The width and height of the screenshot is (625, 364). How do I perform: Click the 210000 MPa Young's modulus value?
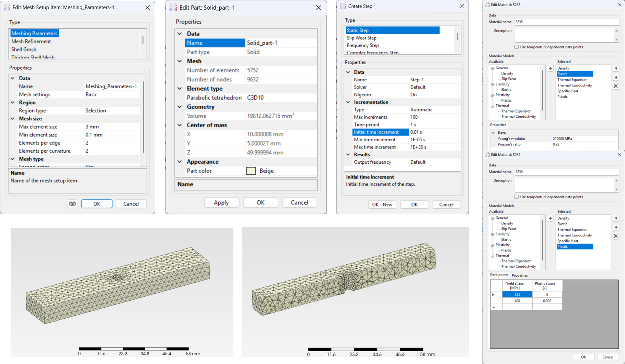click(x=562, y=139)
